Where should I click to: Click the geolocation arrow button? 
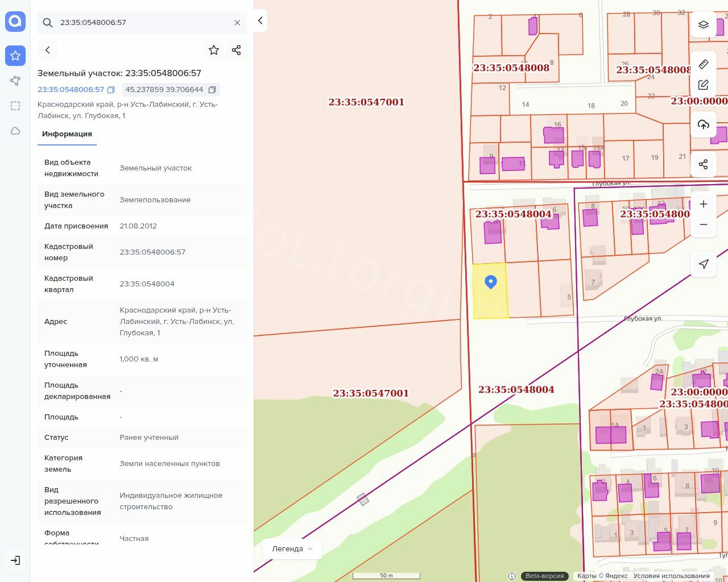pyautogui.click(x=704, y=264)
